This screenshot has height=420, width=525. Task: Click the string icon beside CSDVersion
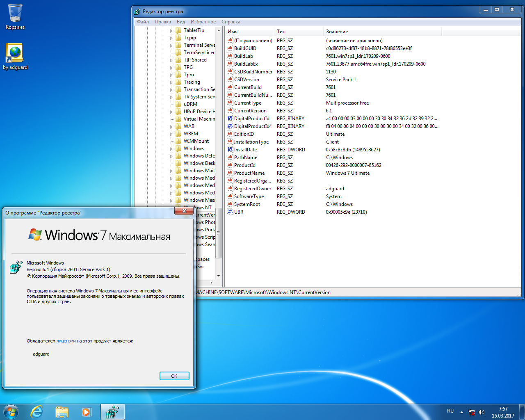[230, 79]
